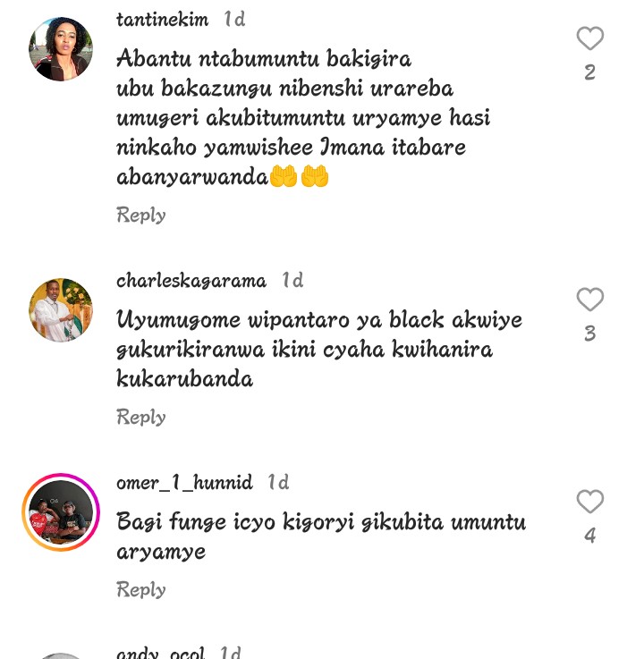Reply to tantinekim's comment

click(141, 215)
